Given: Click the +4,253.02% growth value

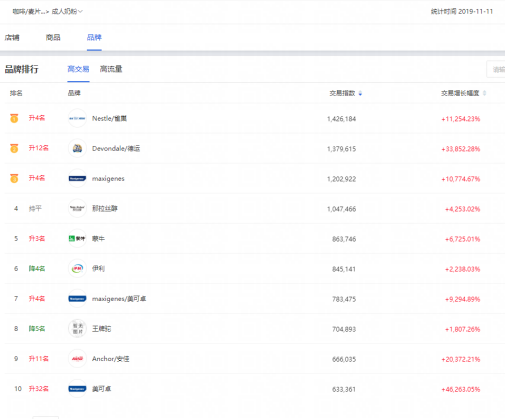Looking at the screenshot, I should click(x=463, y=209).
